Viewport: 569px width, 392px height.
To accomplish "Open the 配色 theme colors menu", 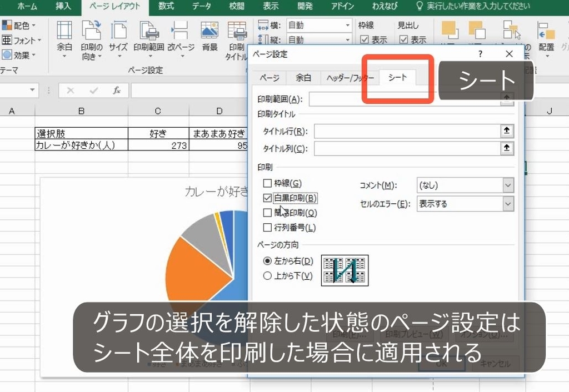I will [x=18, y=26].
